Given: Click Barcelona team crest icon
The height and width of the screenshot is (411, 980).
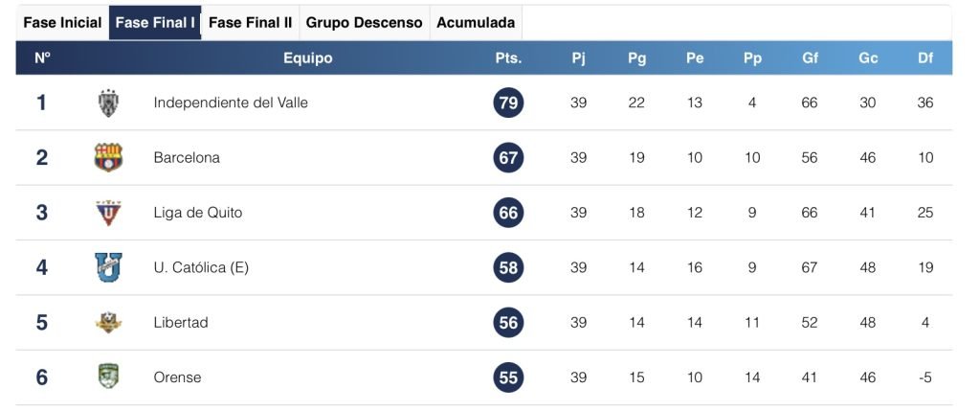Looking at the screenshot, I should 108,157.
